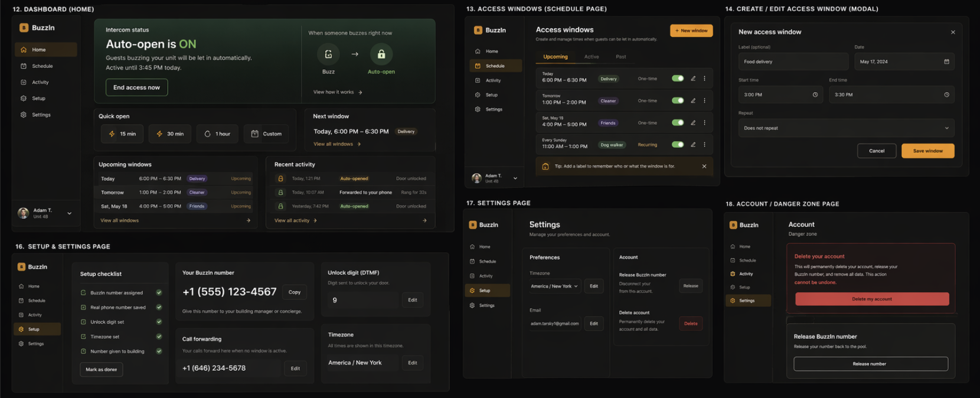Click the calendar icon in the Date field
Screen dimensions: 980x398
(946, 61)
